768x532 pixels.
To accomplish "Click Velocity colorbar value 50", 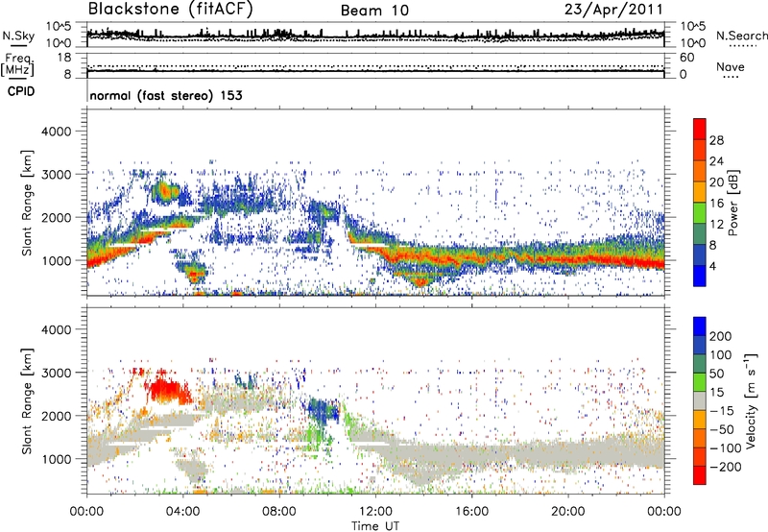I will coord(716,374).
